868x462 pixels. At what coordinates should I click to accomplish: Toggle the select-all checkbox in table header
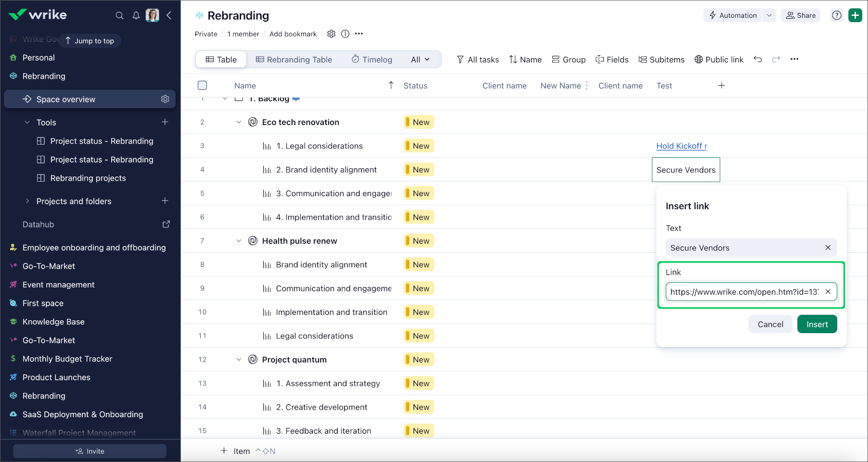tap(202, 86)
